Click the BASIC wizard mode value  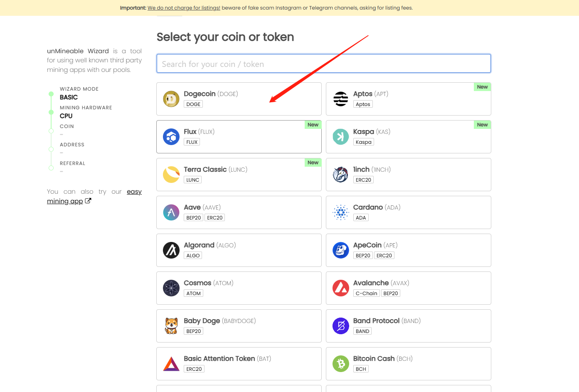(69, 97)
